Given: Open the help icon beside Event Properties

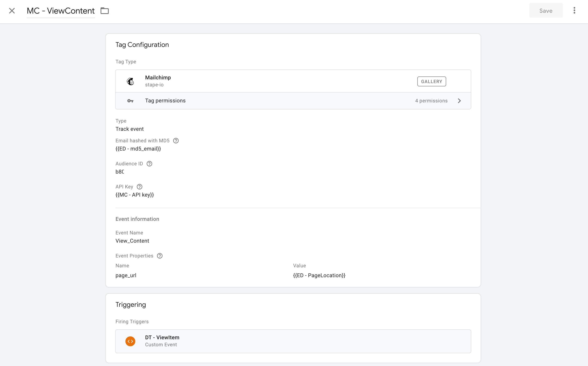Looking at the screenshot, I should tap(160, 256).
